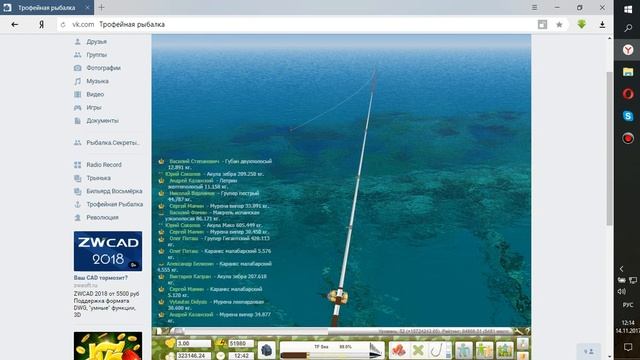This screenshot has height=360, width=640.
Task: Open browser downloads icon
Action: [x=602, y=25]
